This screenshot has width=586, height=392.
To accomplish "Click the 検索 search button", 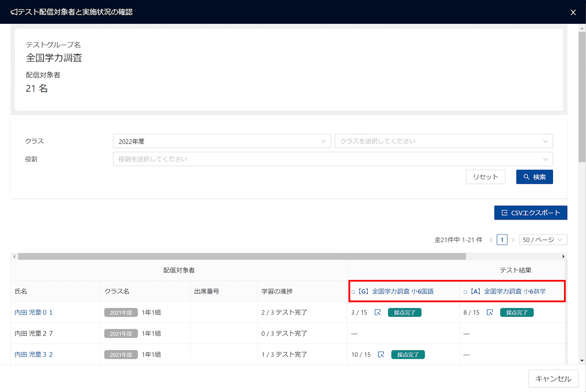I will coord(534,177).
